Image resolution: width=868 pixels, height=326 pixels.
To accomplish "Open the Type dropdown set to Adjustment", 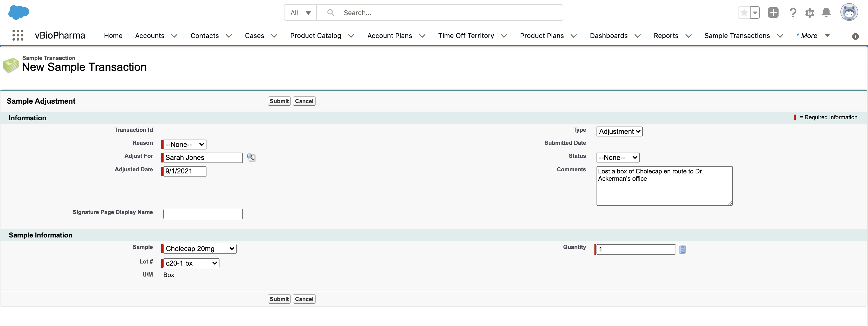I will 619,131.
